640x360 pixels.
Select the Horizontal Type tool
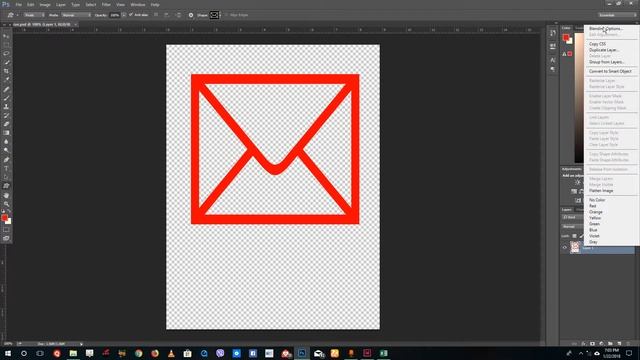pyautogui.click(x=6, y=169)
